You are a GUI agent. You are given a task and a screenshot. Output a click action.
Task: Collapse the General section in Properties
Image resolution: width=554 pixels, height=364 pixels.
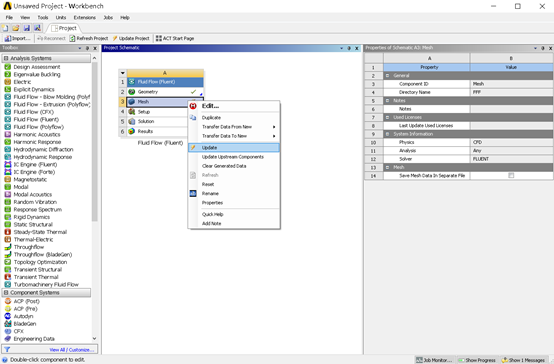coord(387,76)
